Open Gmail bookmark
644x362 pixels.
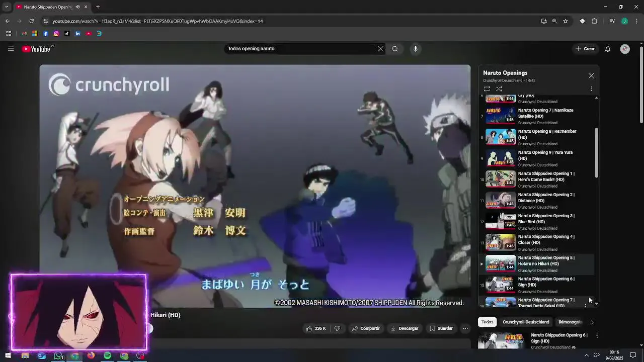point(24,34)
